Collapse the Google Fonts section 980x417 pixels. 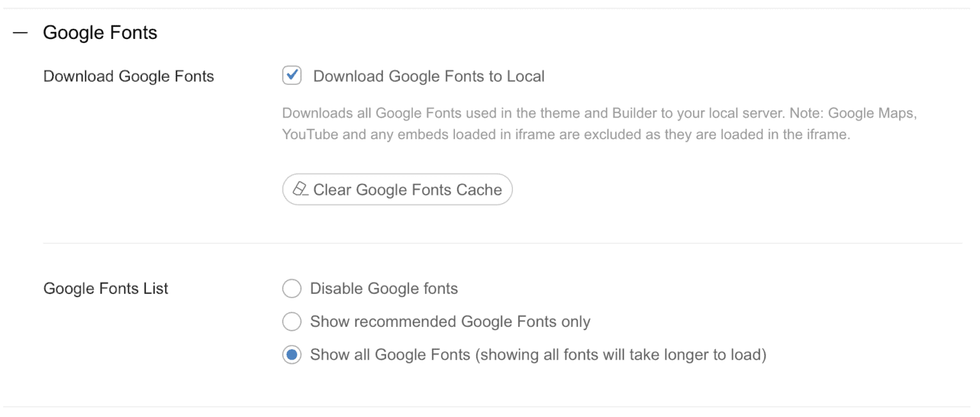[21, 31]
